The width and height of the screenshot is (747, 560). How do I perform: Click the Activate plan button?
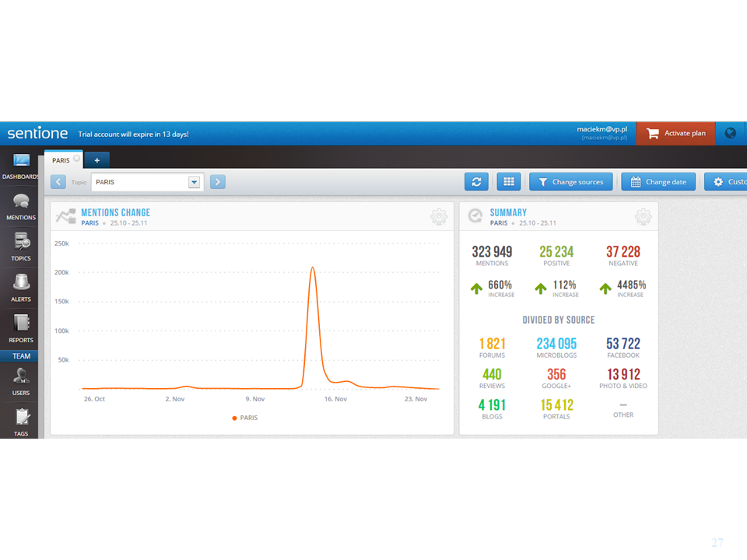675,133
